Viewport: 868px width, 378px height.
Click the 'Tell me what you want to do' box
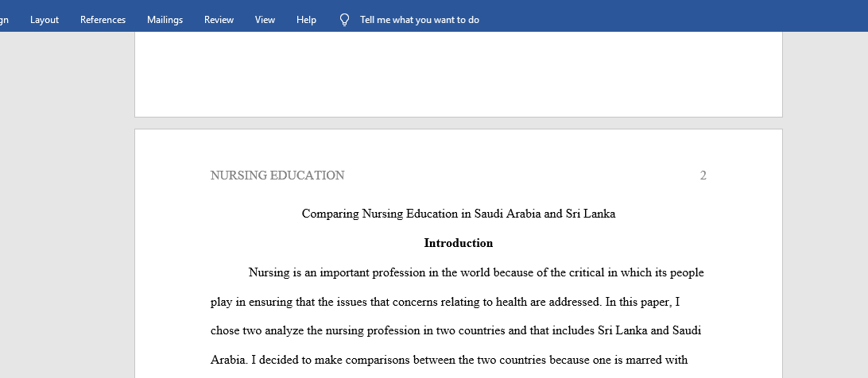420,19
